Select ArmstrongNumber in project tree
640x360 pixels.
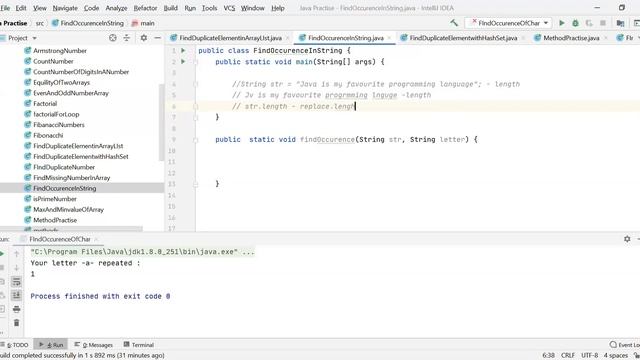60,51
